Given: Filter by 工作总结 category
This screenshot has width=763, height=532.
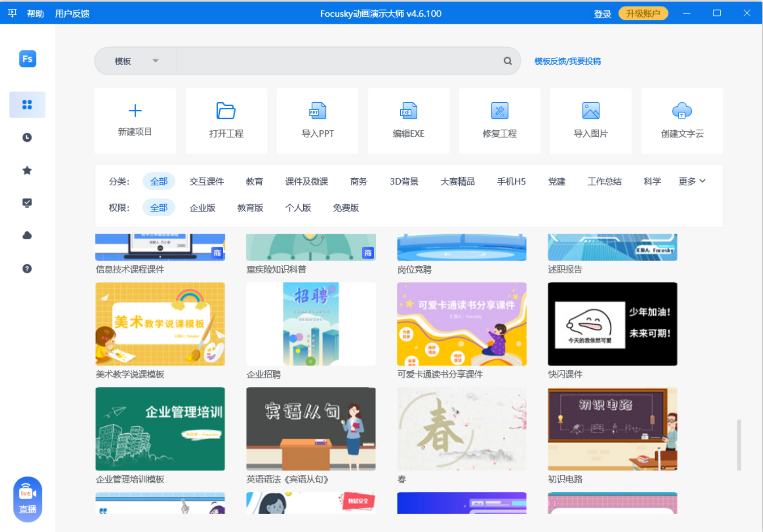Looking at the screenshot, I should click(604, 181).
